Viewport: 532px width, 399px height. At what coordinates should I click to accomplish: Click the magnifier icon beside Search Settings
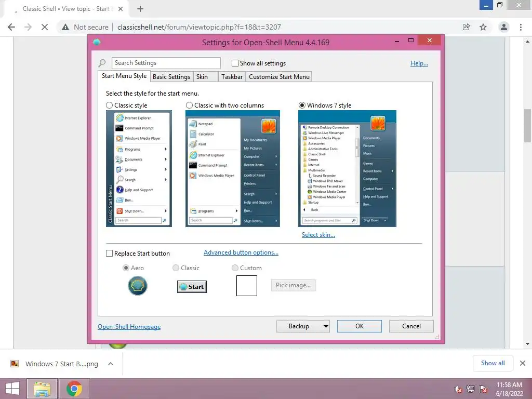102,63
